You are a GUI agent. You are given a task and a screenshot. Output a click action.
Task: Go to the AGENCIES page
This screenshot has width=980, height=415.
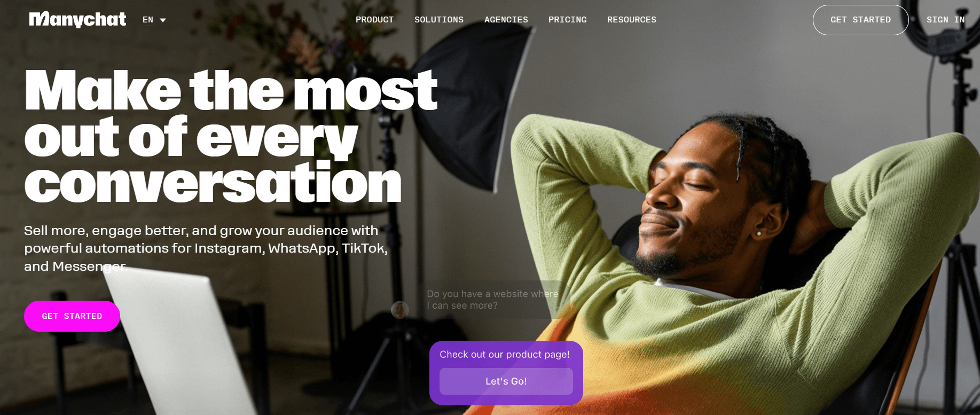pos(506,20)
